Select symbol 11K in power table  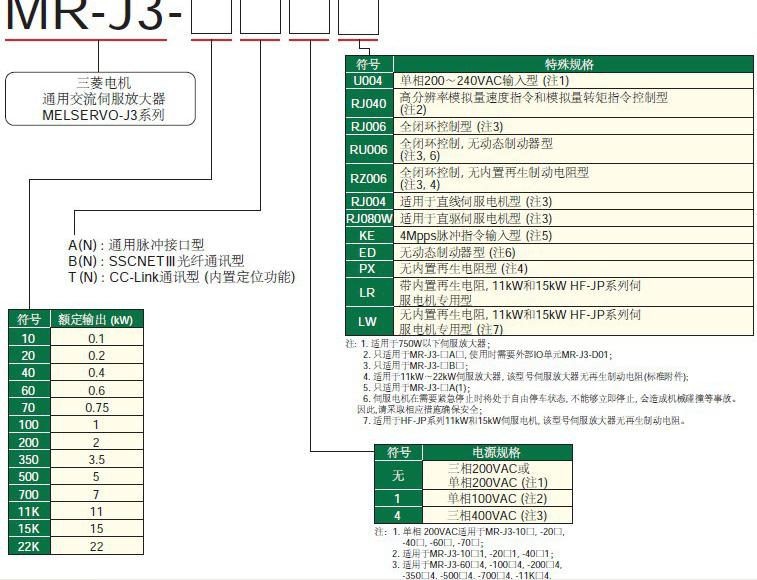coord(29,511)
